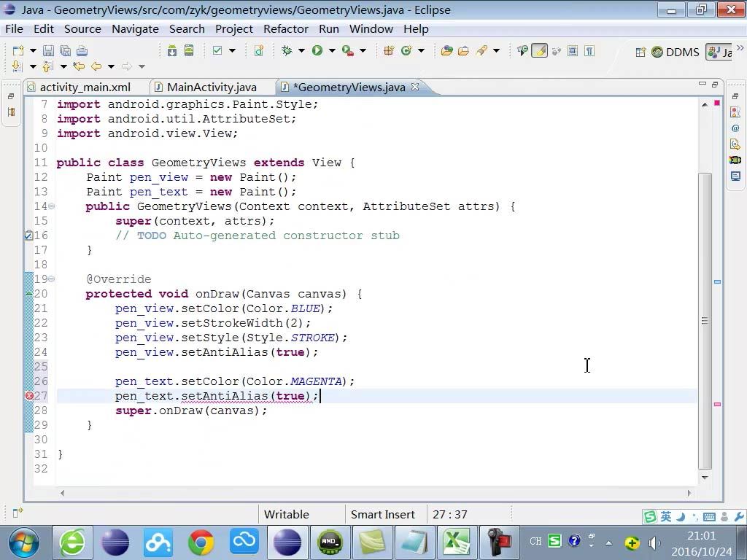
Task: Open lint check dropdown arrow
Action: click(232, 50)
